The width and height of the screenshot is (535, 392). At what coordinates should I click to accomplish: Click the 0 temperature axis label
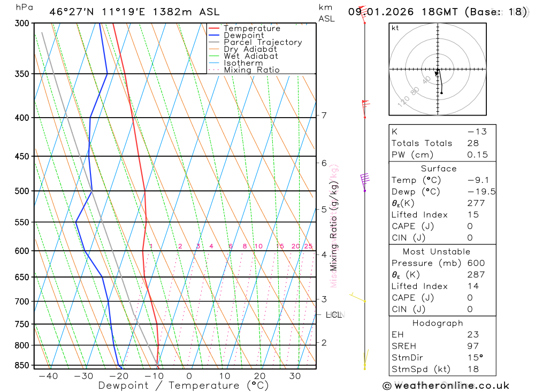[189, 376]
